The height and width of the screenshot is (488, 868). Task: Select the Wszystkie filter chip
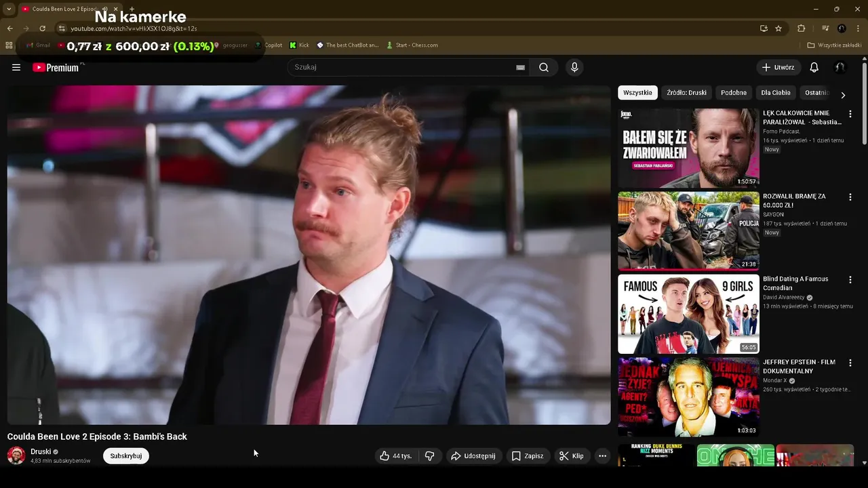coord(637,93)
